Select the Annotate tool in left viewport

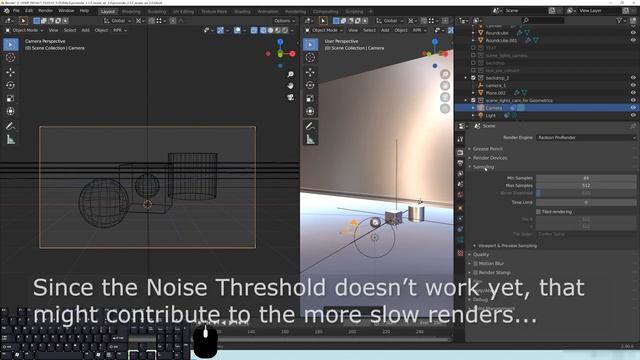(11, 127)
